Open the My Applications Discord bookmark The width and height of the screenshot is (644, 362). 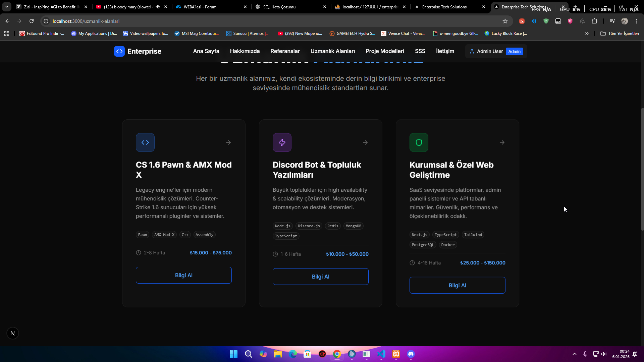click(94, 34)
